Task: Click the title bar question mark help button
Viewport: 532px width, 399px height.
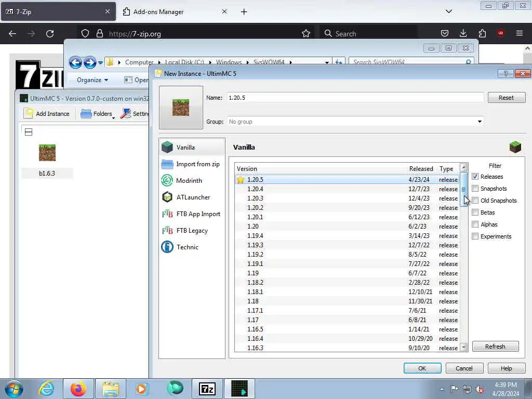Action: pos(506,73)
